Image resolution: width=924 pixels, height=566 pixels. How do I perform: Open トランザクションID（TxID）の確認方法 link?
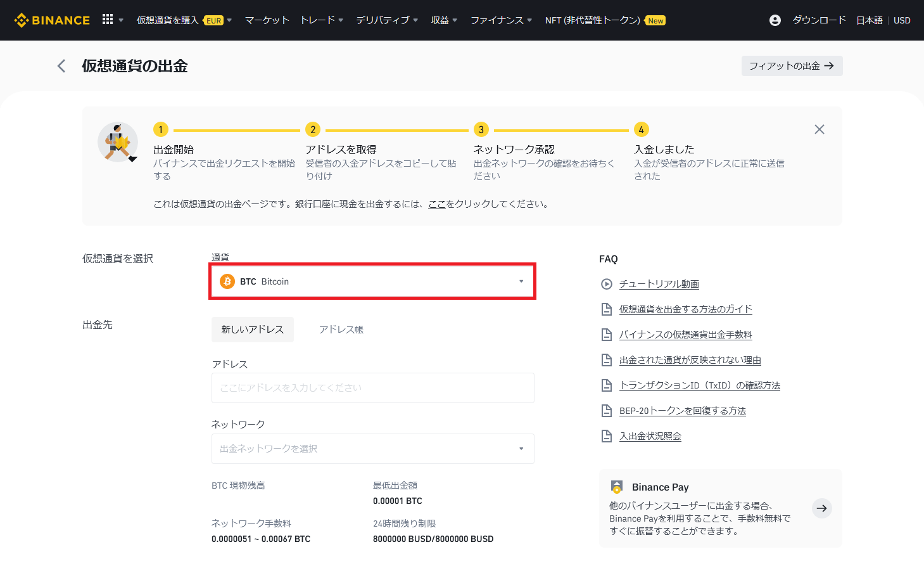(700, 385)
